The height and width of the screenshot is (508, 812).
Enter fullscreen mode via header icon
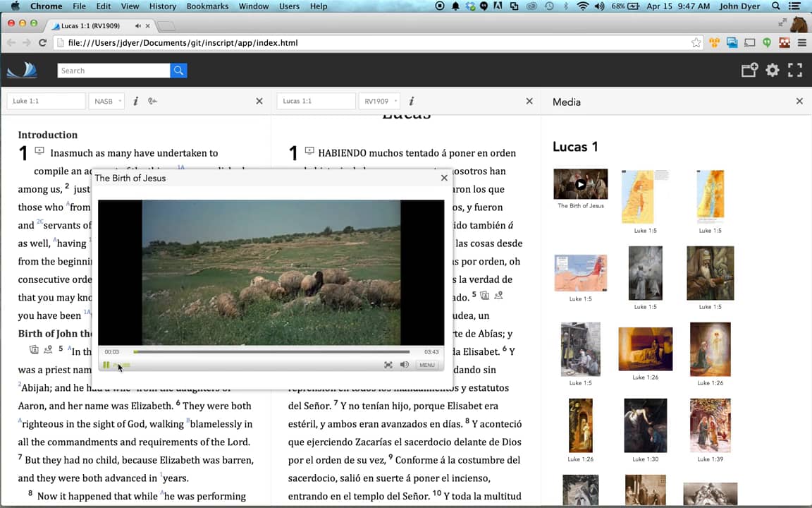tap(795, 70)
